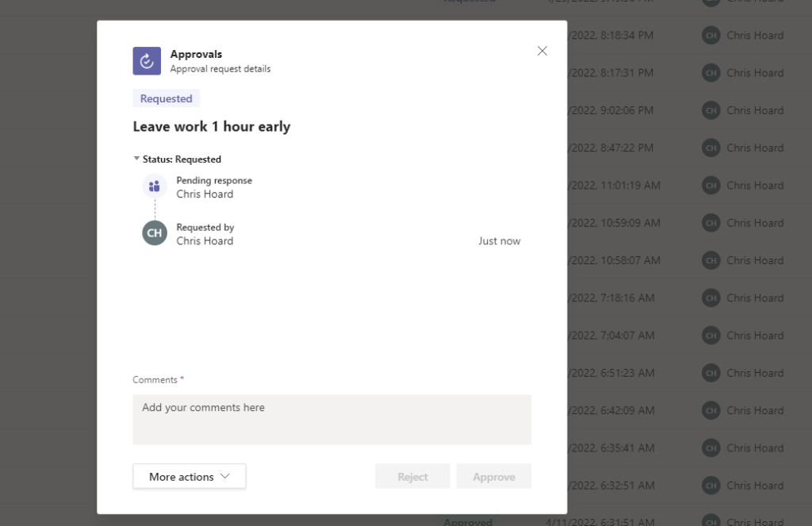Open the More actions dropdown

tap(190, 476)
